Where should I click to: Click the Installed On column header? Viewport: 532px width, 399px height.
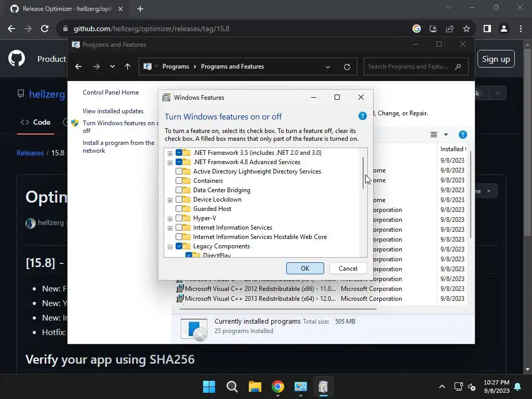(453, 149)
